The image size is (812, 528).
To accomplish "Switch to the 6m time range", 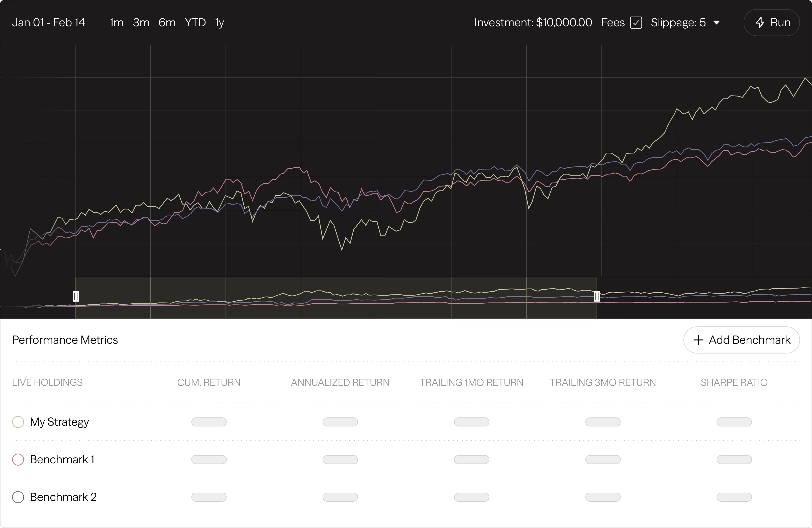I will tap(167, 23).
